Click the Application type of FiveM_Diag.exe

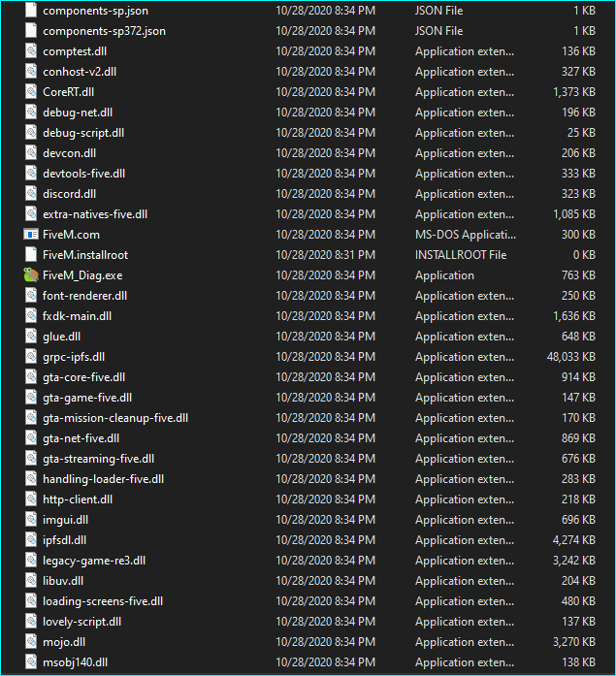tap(444, 275)
